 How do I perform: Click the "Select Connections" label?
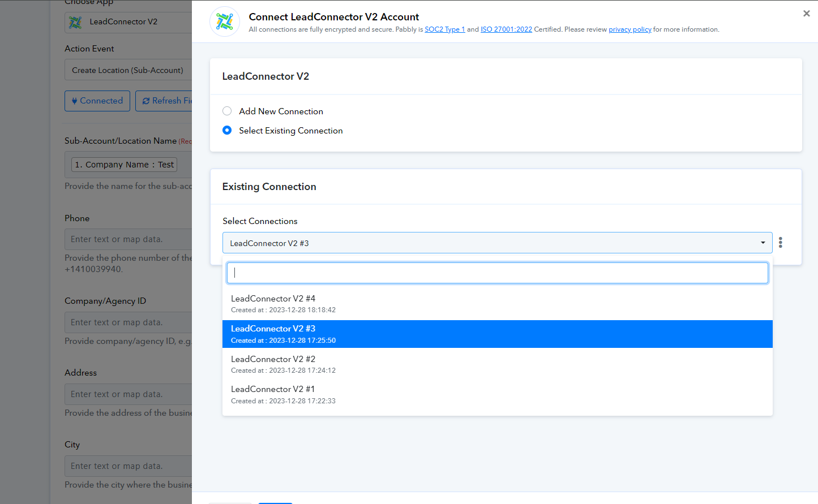[x=260, y=221]
